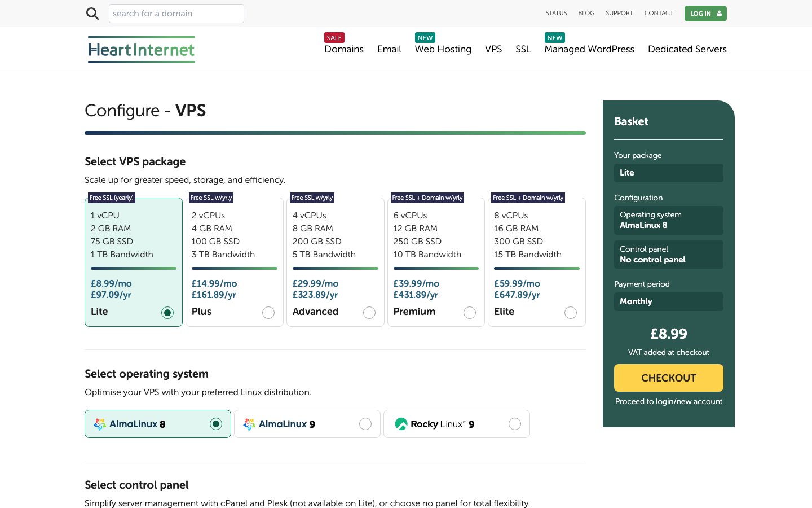Click the AlmaLinux 9 logo icon
The height and width of the screenshot is (508, 812).
click(249, 424)
